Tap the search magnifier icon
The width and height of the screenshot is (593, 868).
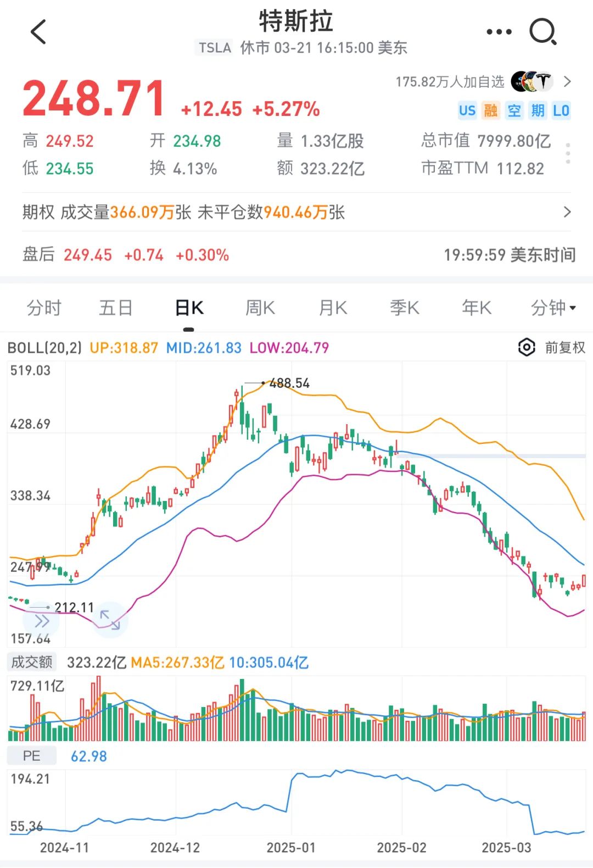543,32
